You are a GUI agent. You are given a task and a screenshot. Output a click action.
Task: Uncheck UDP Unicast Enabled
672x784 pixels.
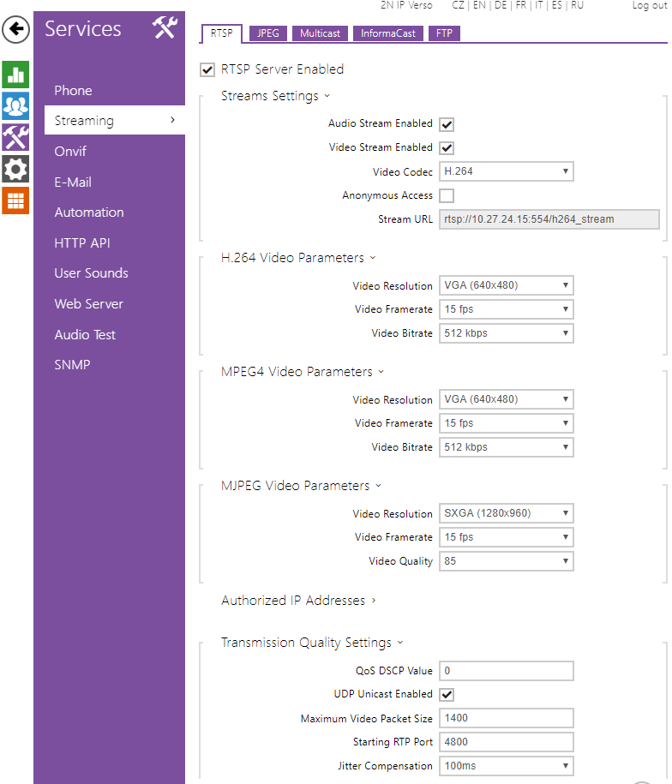pyautogui.click(x=447, y=695)
